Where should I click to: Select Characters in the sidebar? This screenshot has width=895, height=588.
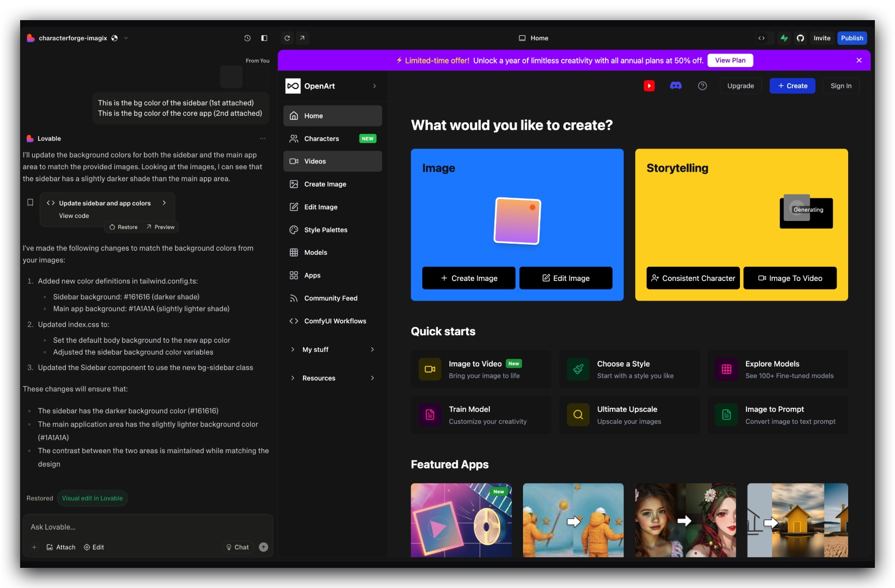(x=322, y=139)
